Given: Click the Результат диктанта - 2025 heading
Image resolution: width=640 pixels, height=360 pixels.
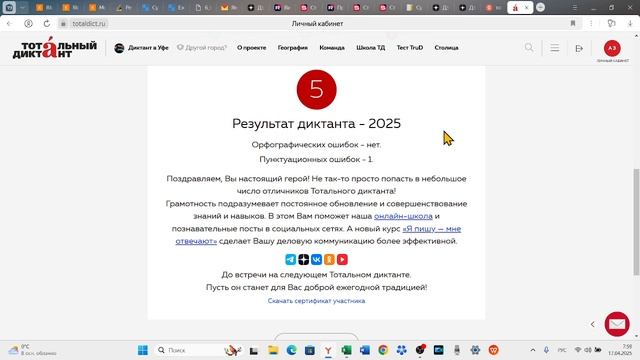Looking at the screenshot, I should coord(316,123).
